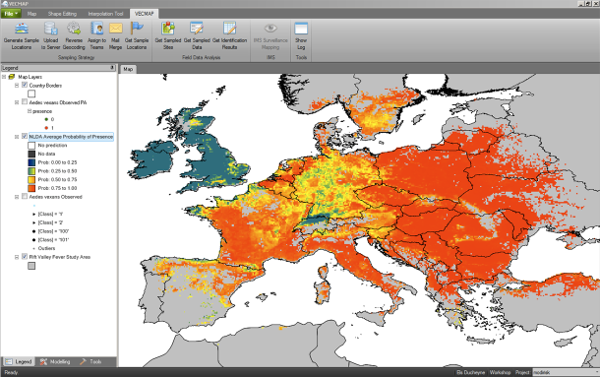The image size is (600, 377).
Task: Open the Interpolation Tool ribbon tab
Action: [106, 14]
